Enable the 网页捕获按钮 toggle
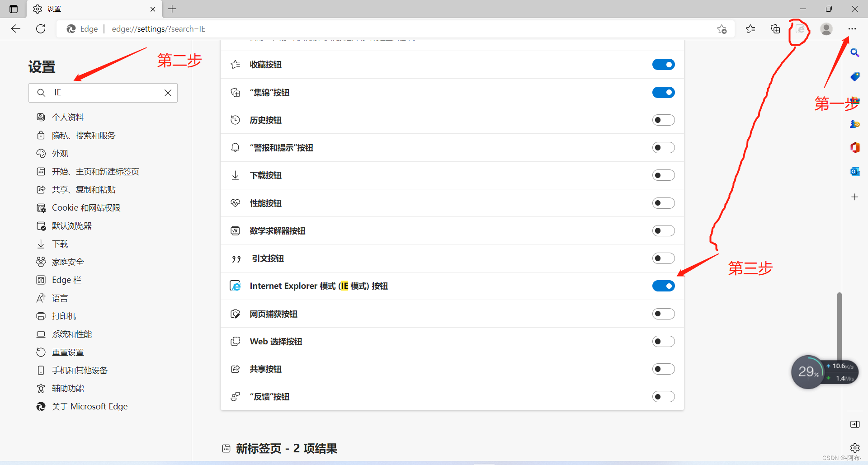The height and width of the screenshot is (465, 868). click(663, 314)
